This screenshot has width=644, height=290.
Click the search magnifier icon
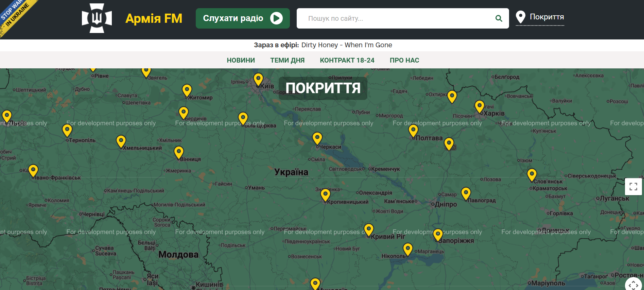point(499,18)
